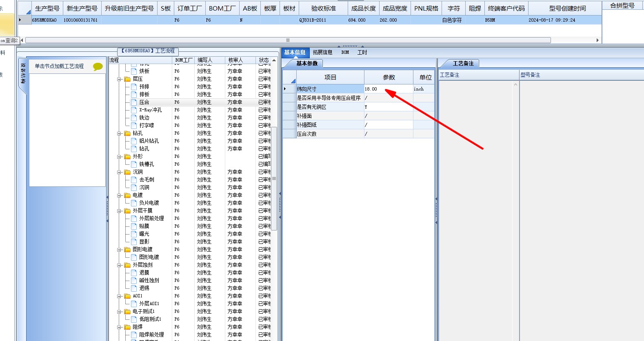The image size is (644, 341).
Task: Select the 低阻测试1 process node
Action: (x=150, y=319)
